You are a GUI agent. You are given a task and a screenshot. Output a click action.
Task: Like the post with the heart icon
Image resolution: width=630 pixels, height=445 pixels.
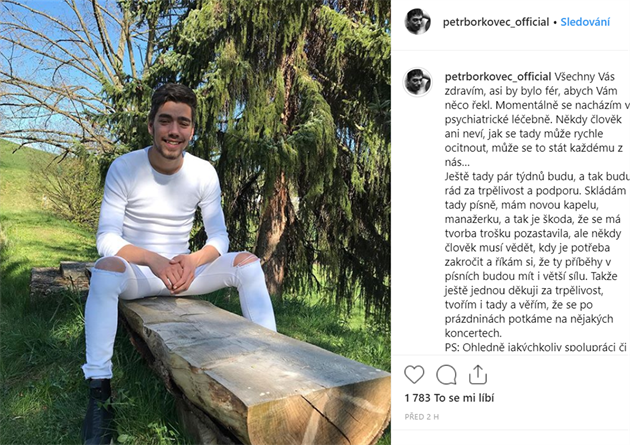click(x=414, y=374)
